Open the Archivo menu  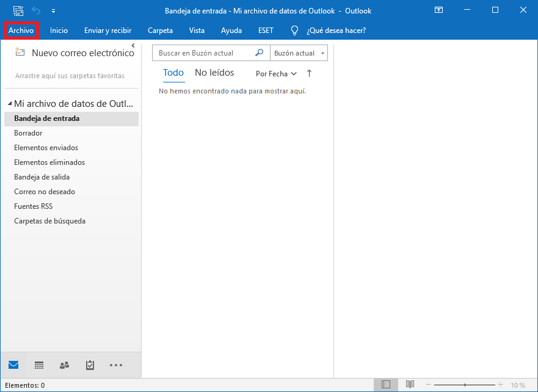tap(21, 31)
